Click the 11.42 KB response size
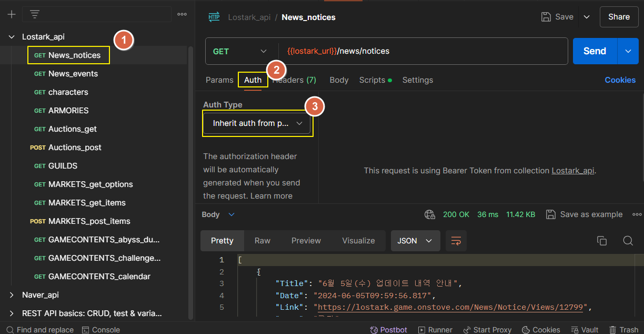Image resolution: width=644 pixels, height=334 pixels. pos(520,214)
